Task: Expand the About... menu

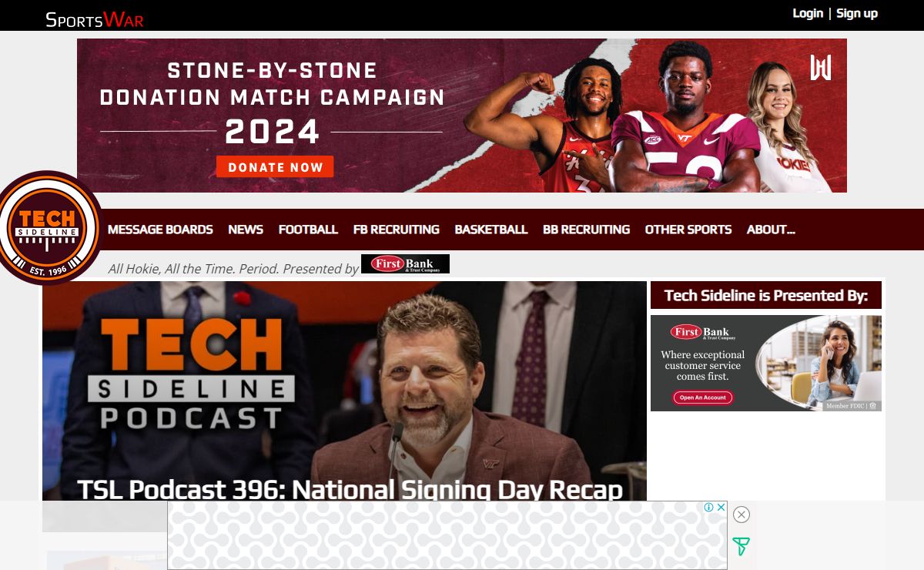Action: tap(771, 230)
